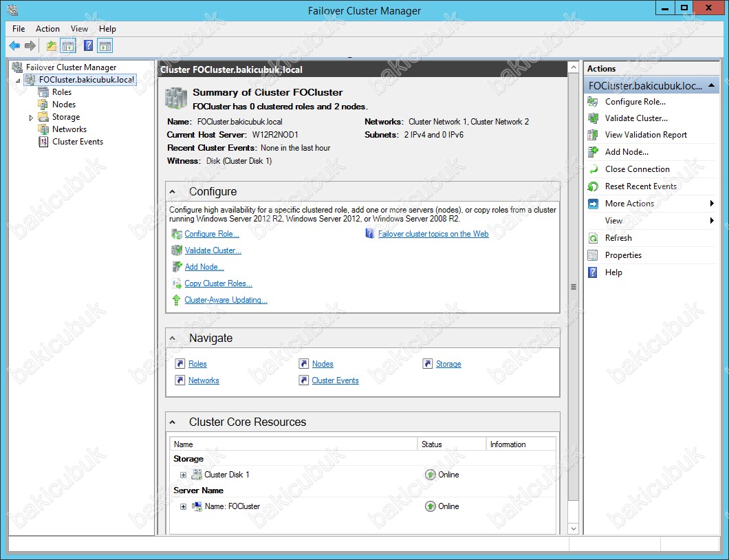Open the Action menu
729x560 pixels.
[x=47, y=29]
